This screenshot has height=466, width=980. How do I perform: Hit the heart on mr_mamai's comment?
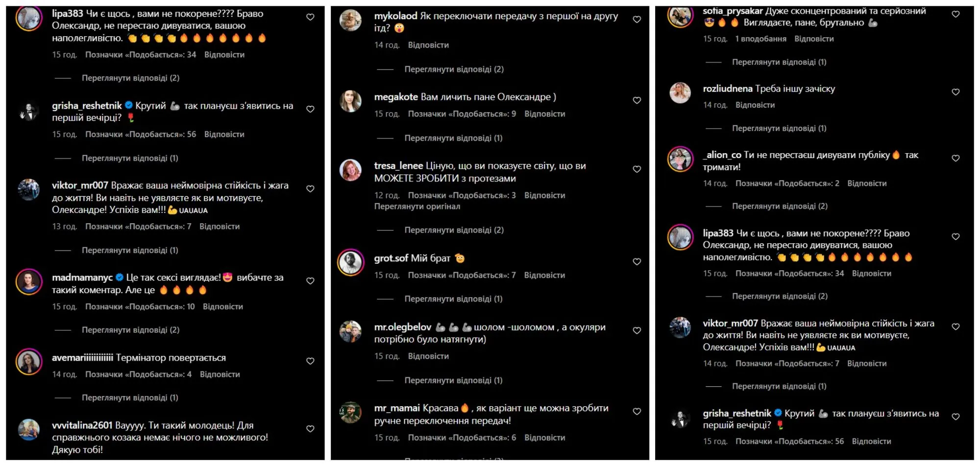point(637,412)
